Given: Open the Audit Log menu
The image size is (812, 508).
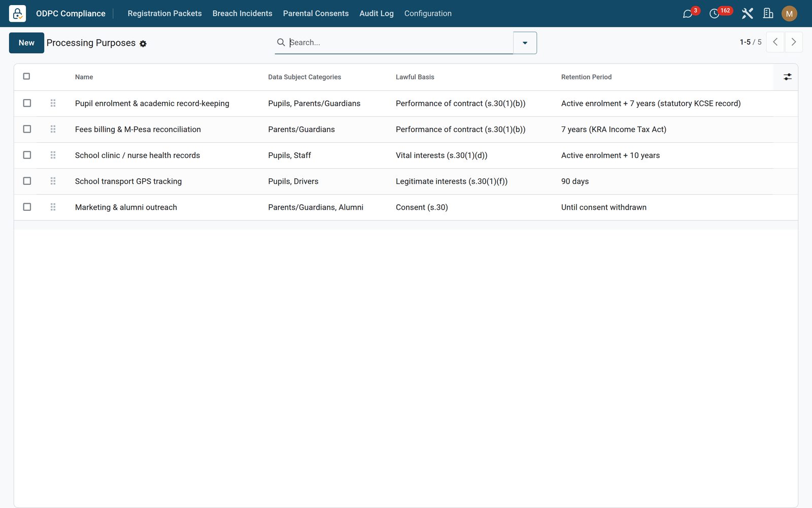Looking at the screenshot, I should pyautogui.click(x=376, y=14).
